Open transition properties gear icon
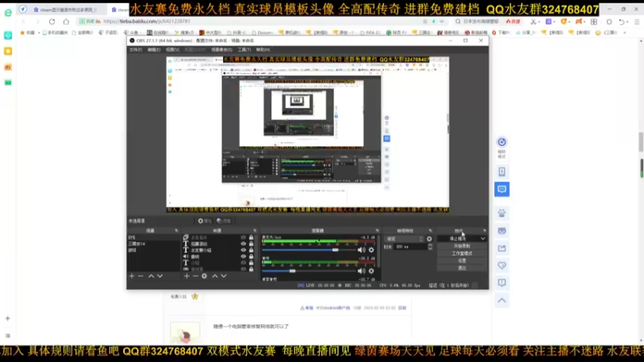The width and height of the screenshot is (644, 362). point(429,238)
